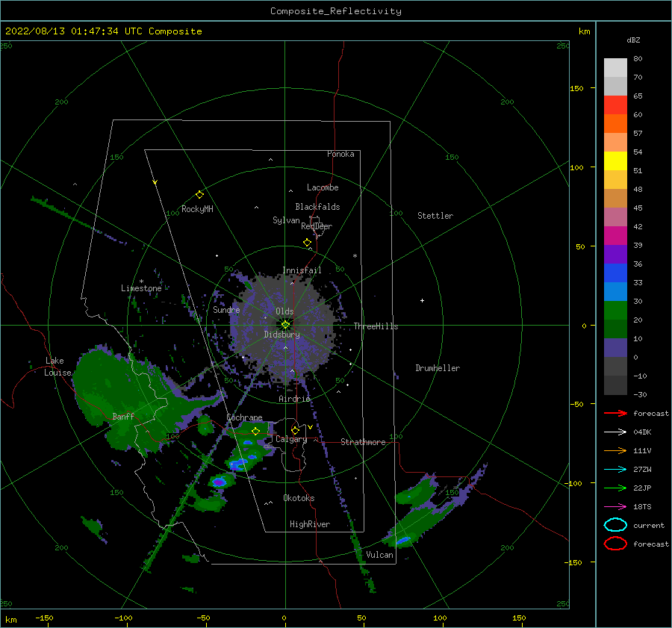Click the magenta 42 dBZ legend swatch
The image size is (672, 628).
(x=615, y=235)
